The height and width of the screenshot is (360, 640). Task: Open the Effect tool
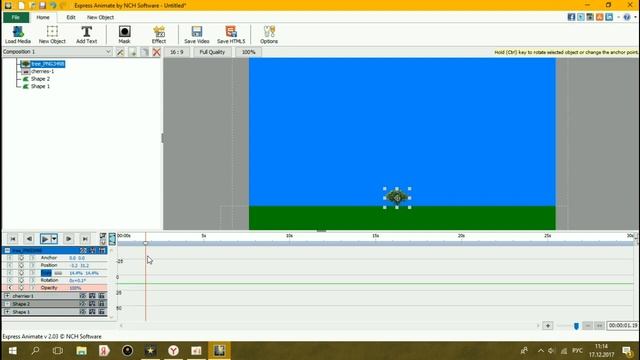tap(159, 35)
